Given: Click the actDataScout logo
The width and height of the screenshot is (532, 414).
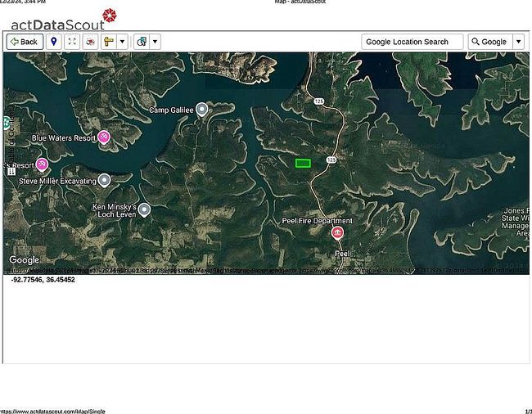Looking at the screenshot, I should [64, 20].
